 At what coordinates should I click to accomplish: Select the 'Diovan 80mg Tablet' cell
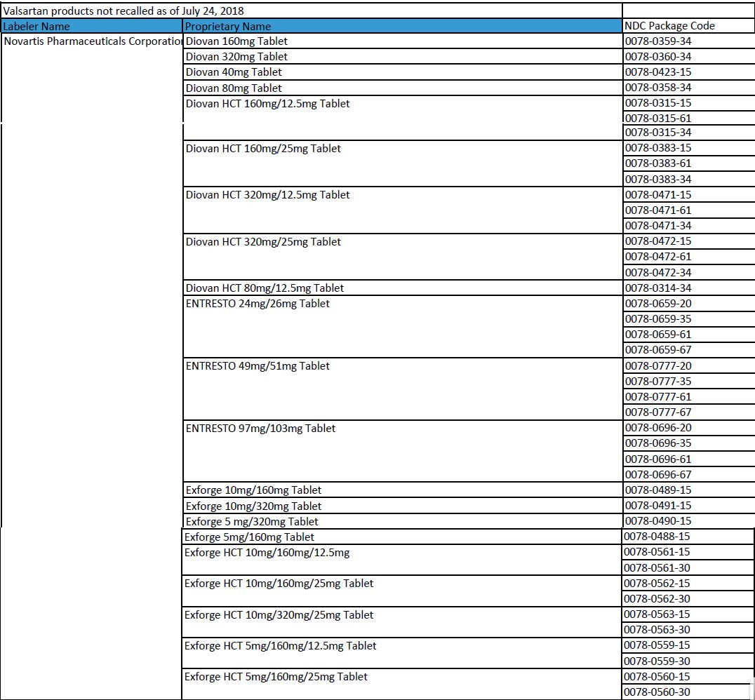point(403,88)
